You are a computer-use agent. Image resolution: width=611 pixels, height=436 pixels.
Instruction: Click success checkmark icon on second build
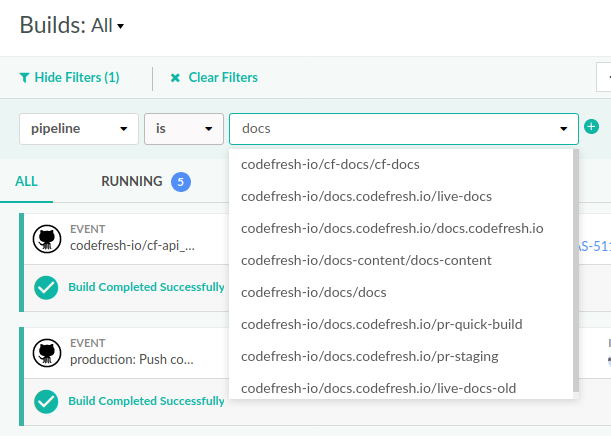pos(46,401)
